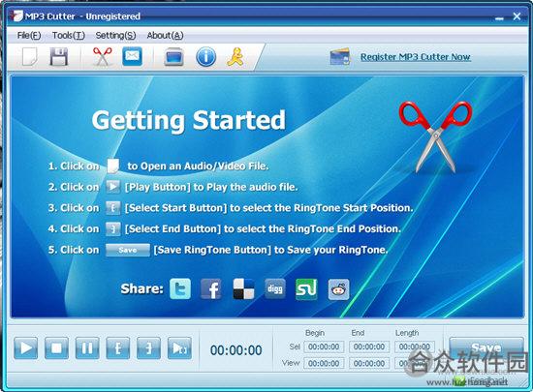Open the File menu

(x=29, y=35)
